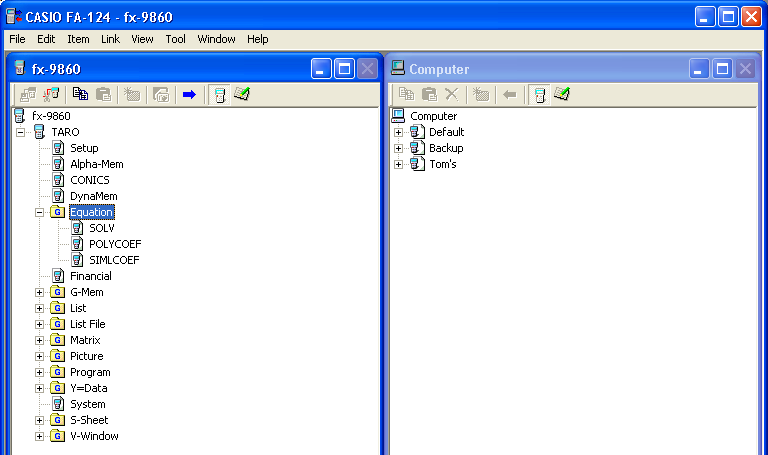Click the notepad with green check icon in Computer toolbar

562,94
